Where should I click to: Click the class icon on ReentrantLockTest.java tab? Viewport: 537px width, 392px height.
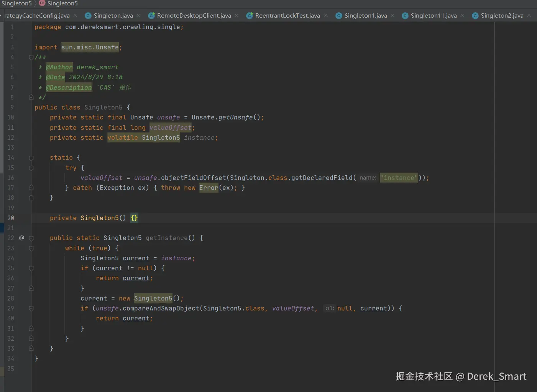tap(250, 16)
